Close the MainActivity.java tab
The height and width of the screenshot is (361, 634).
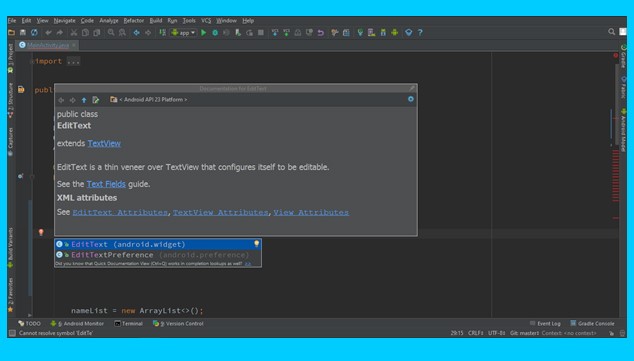pyautogui.click(x=74, y=45)
